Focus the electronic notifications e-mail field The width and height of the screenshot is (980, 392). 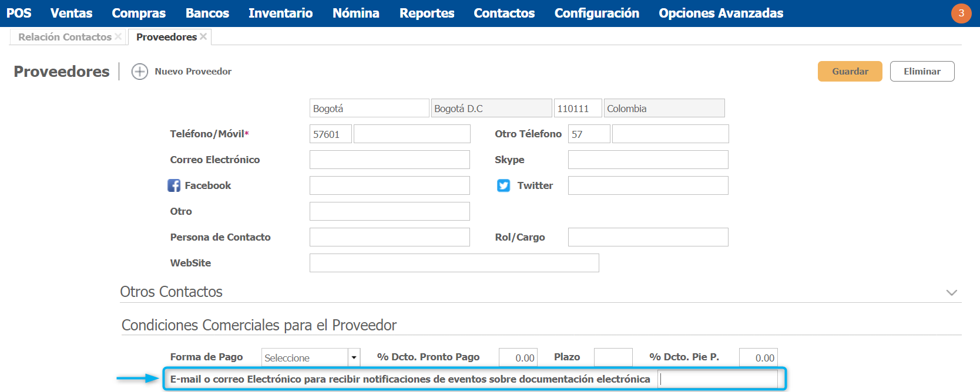(718, 379)
